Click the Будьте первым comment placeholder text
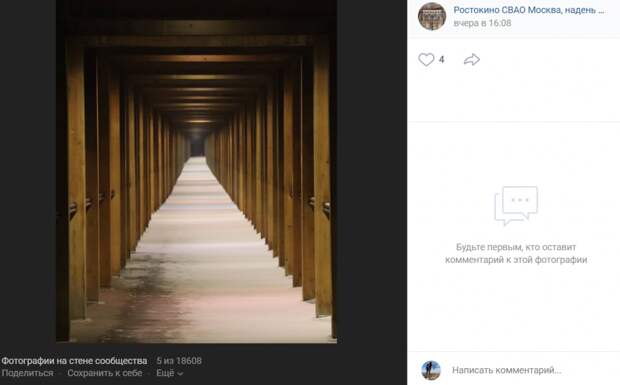The image size is (620, 385). click(x=516, y=253)
